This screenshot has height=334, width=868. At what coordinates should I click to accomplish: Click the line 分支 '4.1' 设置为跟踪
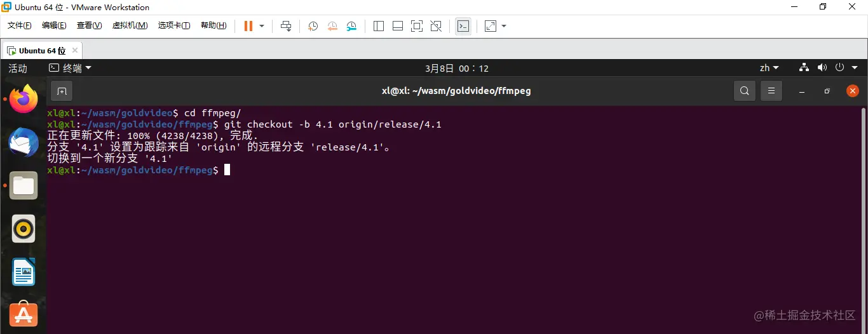coord(219,147)
